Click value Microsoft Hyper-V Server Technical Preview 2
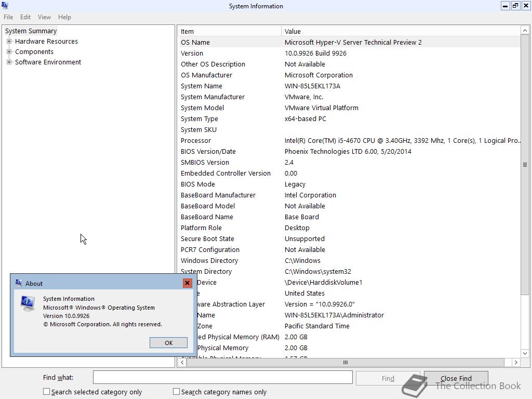The image size is (532, 399). point(353,43)
